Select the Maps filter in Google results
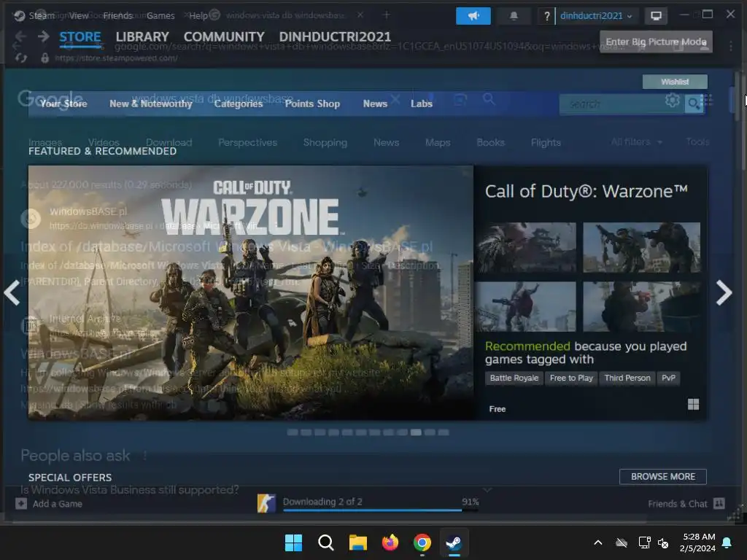 click(x=438, y=142)
